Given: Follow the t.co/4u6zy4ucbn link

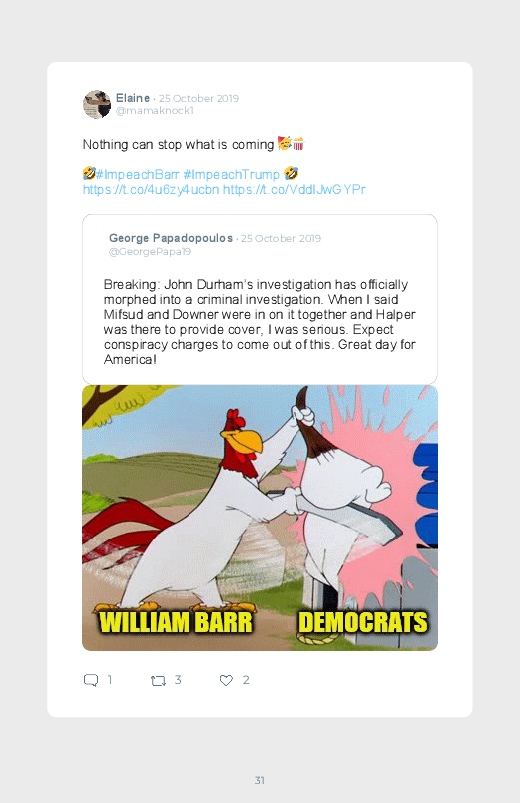Looking at the screenshot, I should point(151,189).
